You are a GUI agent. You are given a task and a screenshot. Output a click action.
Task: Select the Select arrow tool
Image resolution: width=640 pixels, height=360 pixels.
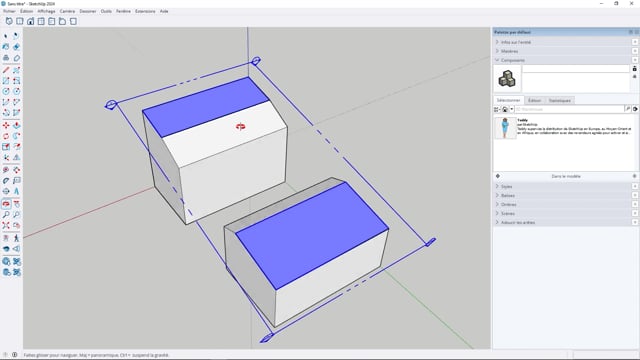6,36
